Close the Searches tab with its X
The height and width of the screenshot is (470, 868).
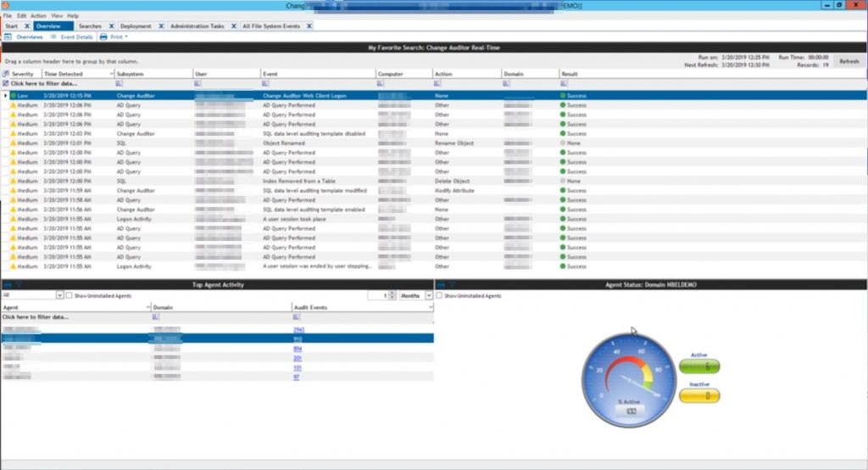[x=111, y=26]
